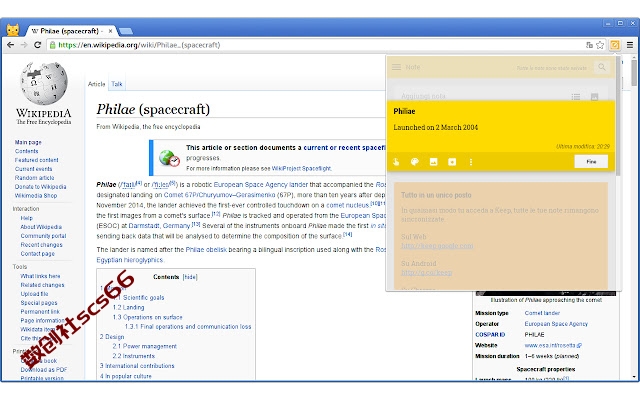Open the What links here link
The height and width of the screenshot is (400, 640).
tap(40, 276)
